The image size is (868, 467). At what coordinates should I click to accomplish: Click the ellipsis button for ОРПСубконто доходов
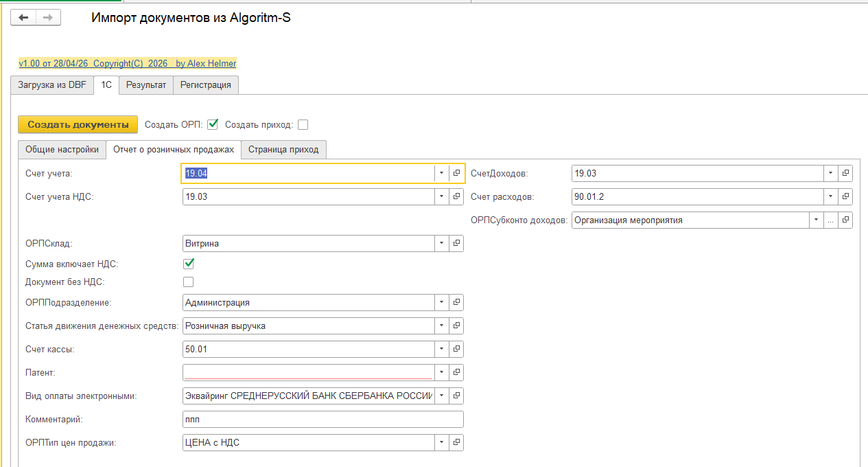coord(831,220)
